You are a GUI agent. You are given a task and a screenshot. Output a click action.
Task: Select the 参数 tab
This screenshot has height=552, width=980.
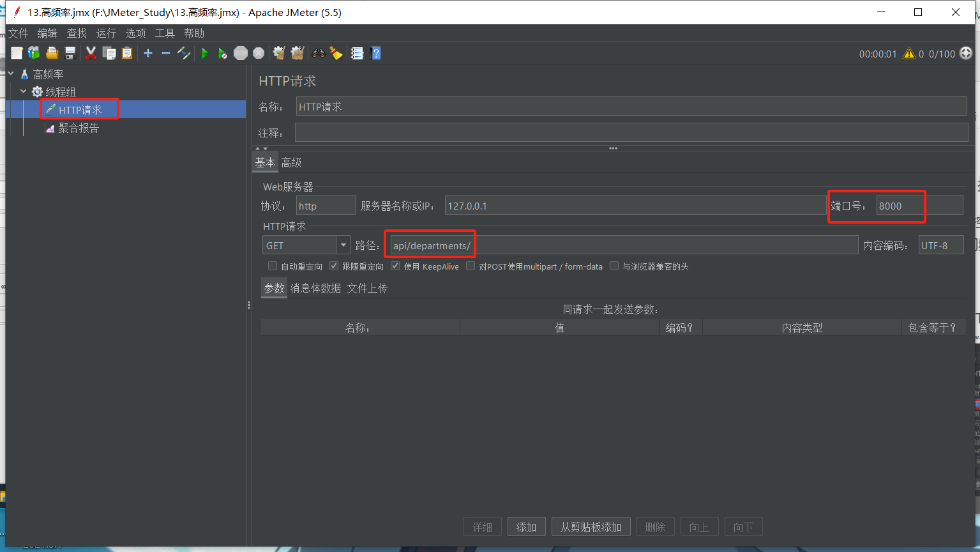274,288
